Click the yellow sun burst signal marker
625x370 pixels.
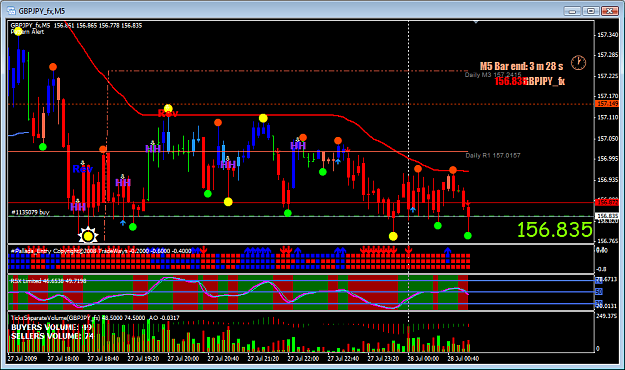tap(88, 236)
